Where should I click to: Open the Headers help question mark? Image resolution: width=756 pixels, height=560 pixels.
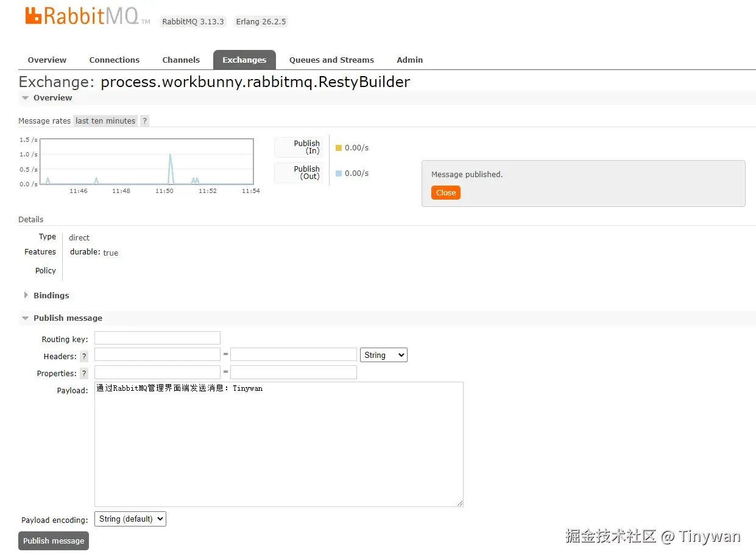[x=84, y=356]
